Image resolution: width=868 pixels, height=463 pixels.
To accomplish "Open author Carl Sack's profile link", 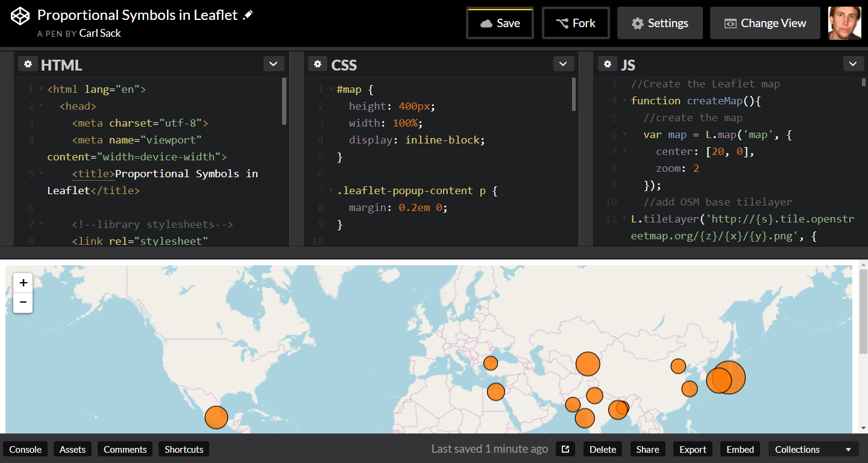I will pyautogui.click(x=100, y=33).
